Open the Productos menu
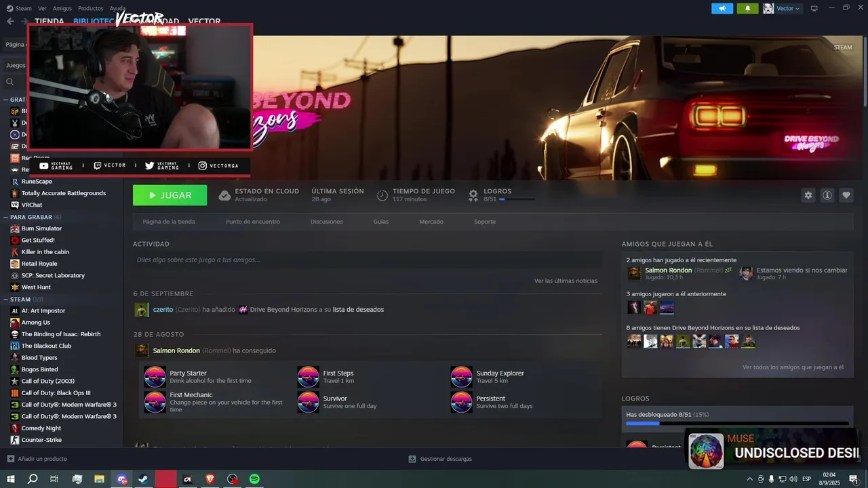 point(91,8)
